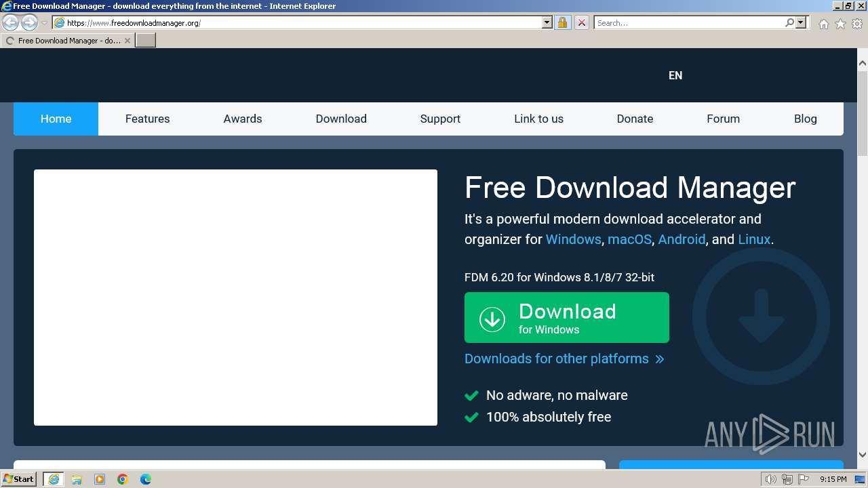The height and width of the screenshot is (488, 868).
Task: Click the volume speaker tray icon
Action: tap(770, 479)
